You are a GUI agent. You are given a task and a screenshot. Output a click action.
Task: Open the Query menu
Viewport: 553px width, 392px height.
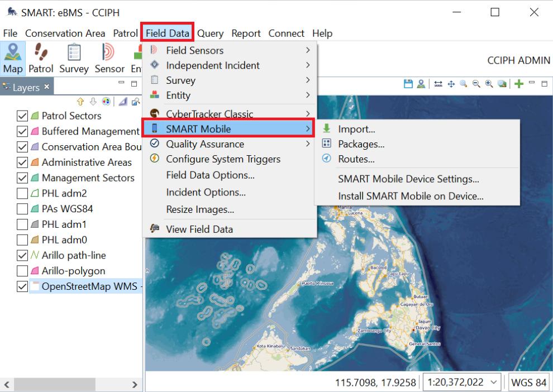tap(210, 33)
